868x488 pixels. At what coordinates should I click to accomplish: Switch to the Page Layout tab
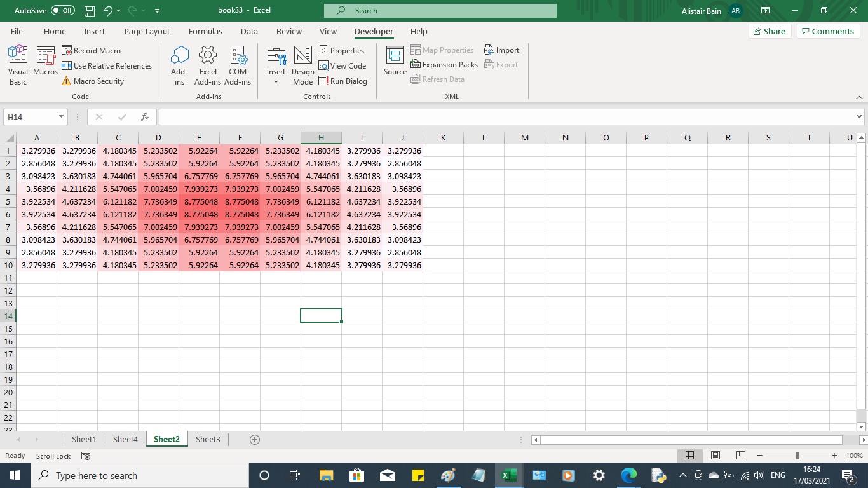(x=147, y=31)
